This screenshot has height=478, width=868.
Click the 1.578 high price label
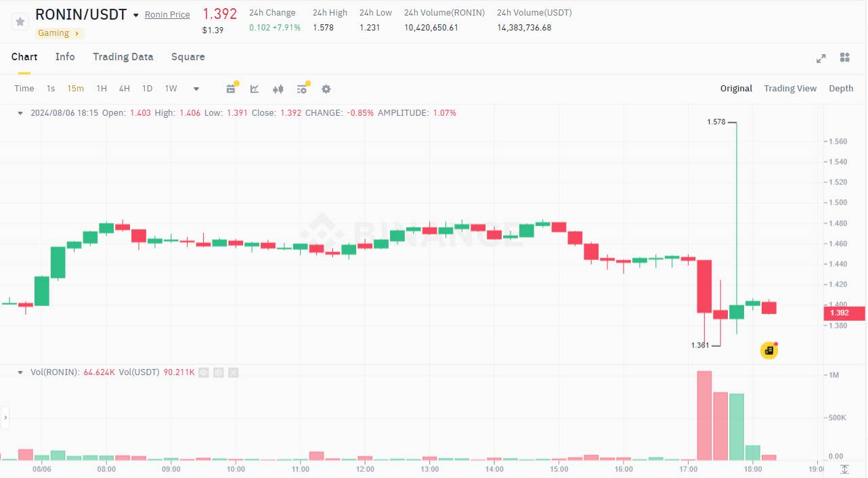(716, 122)
